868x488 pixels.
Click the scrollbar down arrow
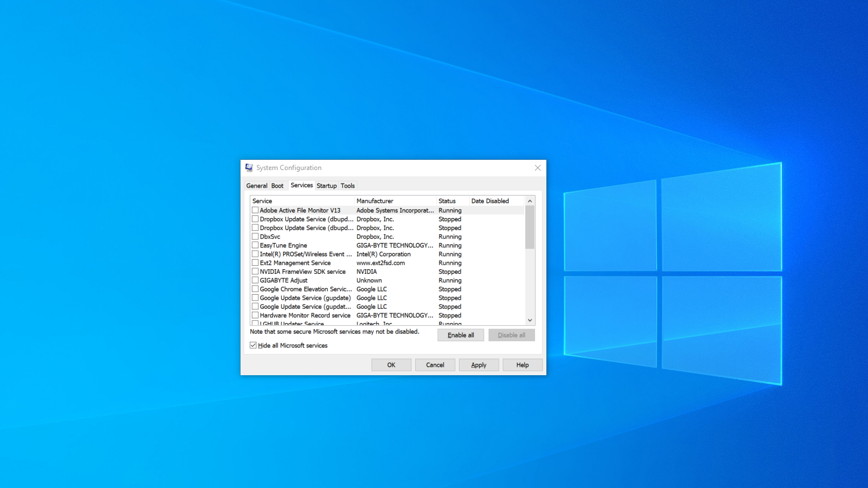(529, 320)
